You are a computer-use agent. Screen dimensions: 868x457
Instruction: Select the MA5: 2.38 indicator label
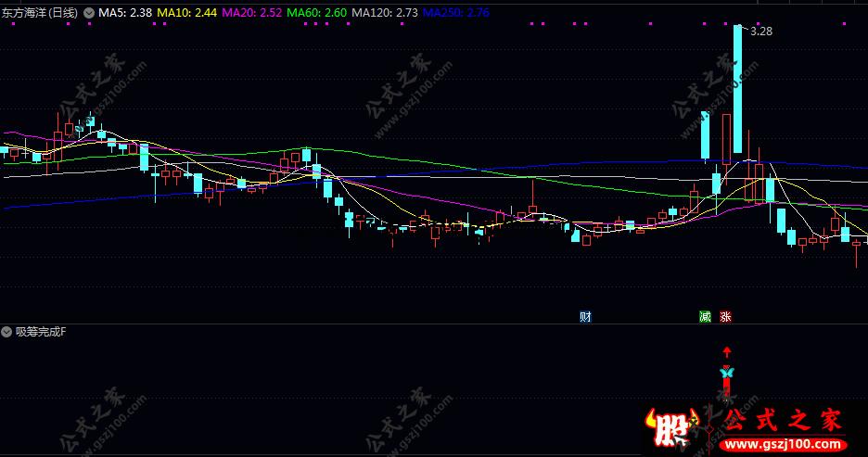click(x=125, y=13)
